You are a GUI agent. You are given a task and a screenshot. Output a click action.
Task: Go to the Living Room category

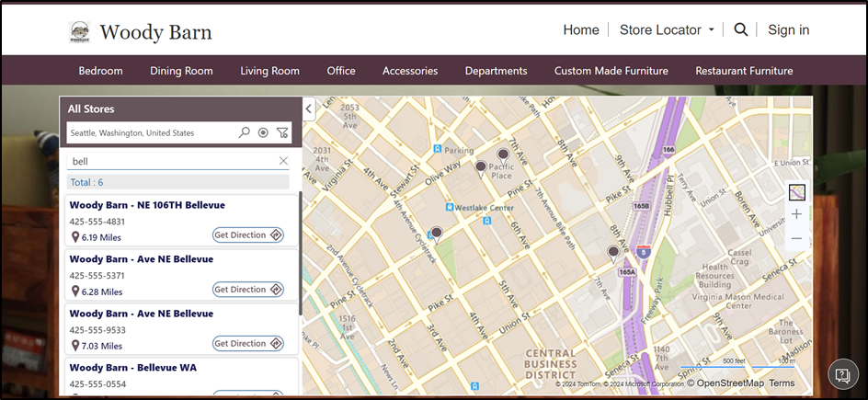269,71
